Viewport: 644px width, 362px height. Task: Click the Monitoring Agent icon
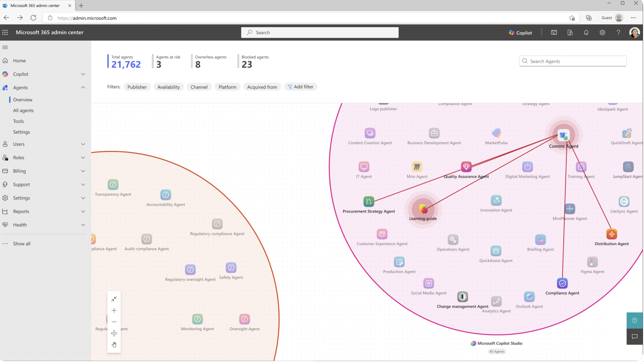point(197,319)
